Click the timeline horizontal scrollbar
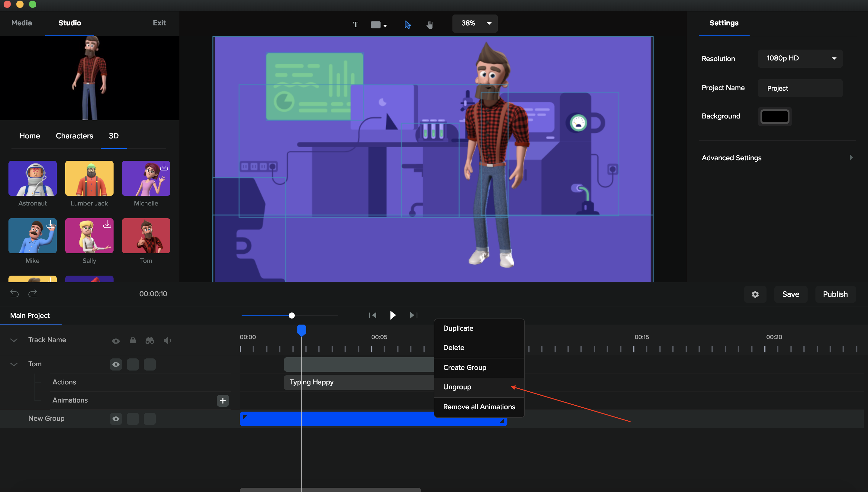This screenshot has width=868, height=492. click(330, 490)
